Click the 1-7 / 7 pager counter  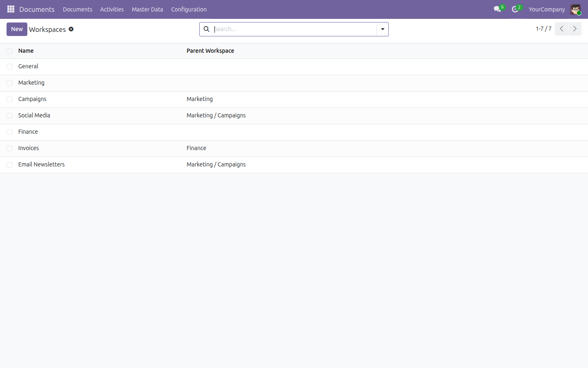click(x=543, y=29)
